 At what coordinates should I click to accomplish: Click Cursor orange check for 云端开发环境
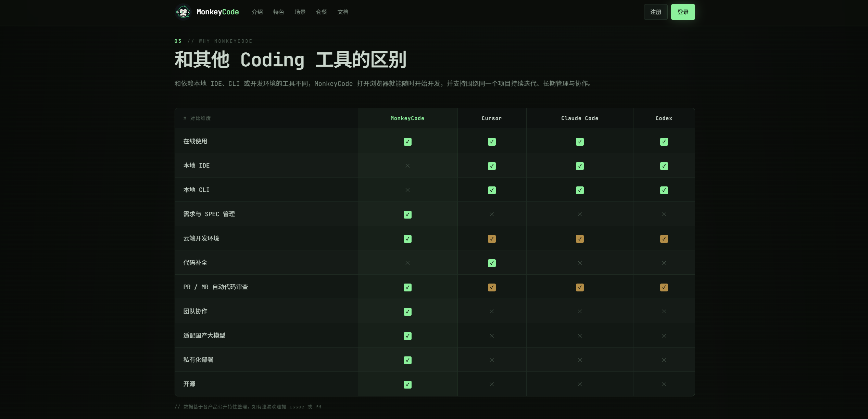pyautogui.click(x=491, y=239)
